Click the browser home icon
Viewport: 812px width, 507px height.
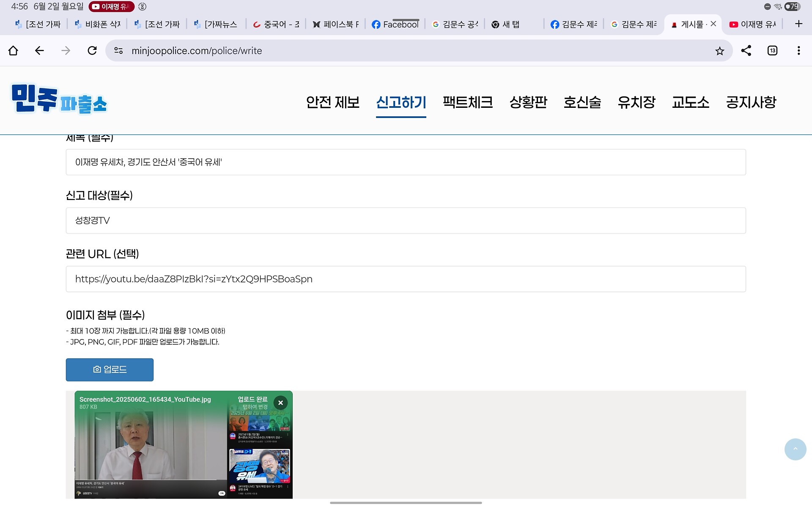pos(13,51)
